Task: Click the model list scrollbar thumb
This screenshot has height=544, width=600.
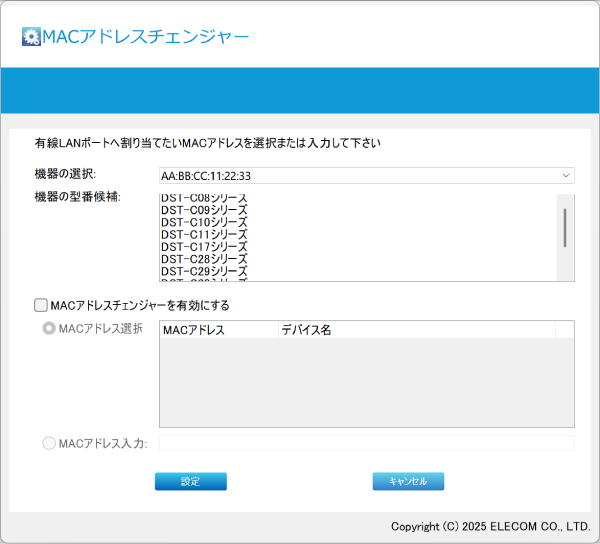Action: [x=566, y=227]
